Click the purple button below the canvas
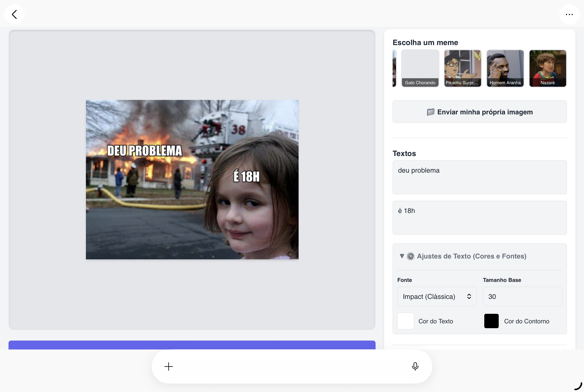 (x=192, y=345)
